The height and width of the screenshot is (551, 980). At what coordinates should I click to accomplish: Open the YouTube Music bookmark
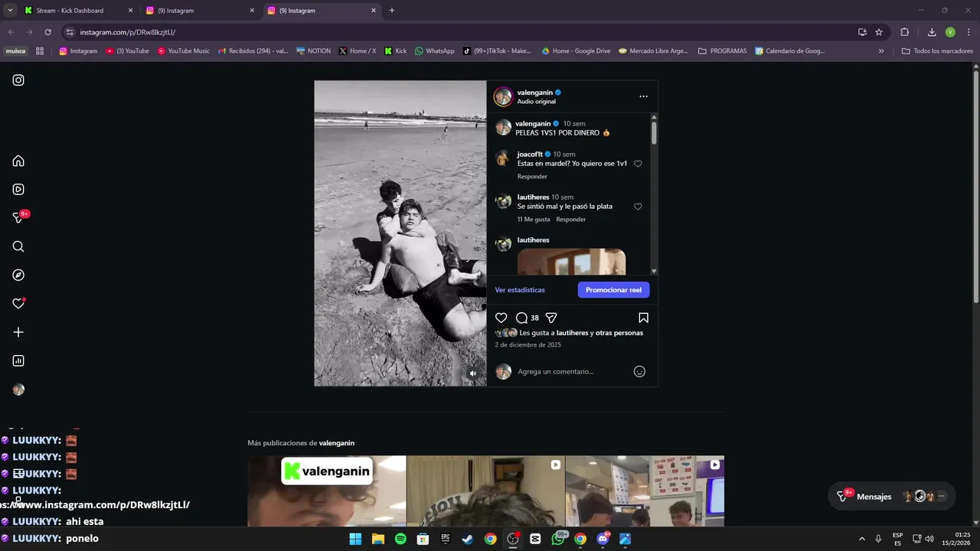click(x=183, y=51)
